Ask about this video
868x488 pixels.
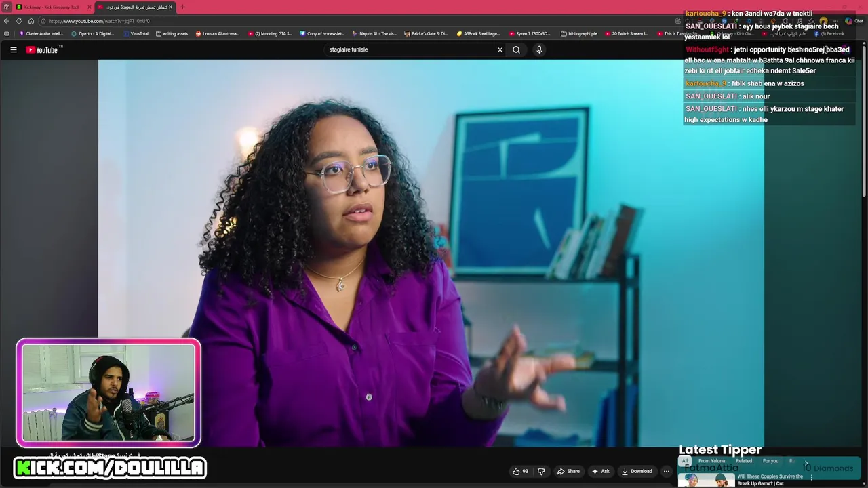click(601, 471)
